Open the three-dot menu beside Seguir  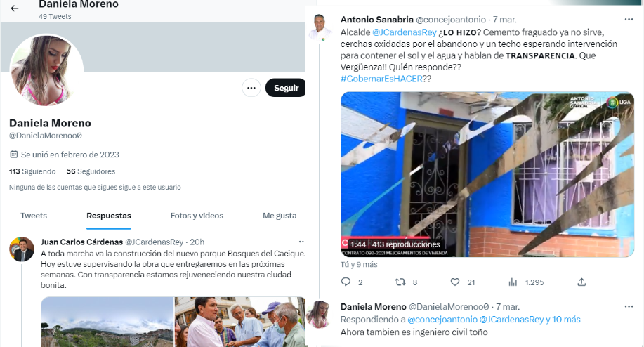pyautogui.click(x=251, y=88)
